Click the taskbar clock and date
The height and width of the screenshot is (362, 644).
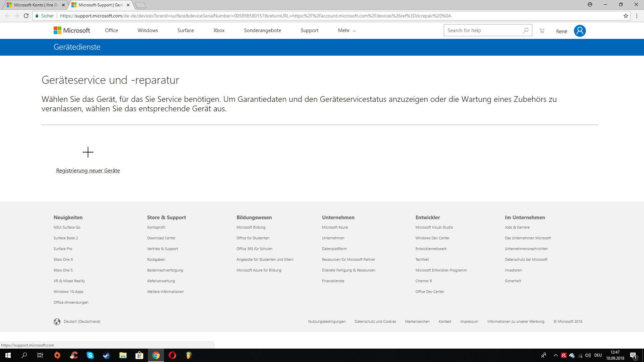[x=615, y=355]
